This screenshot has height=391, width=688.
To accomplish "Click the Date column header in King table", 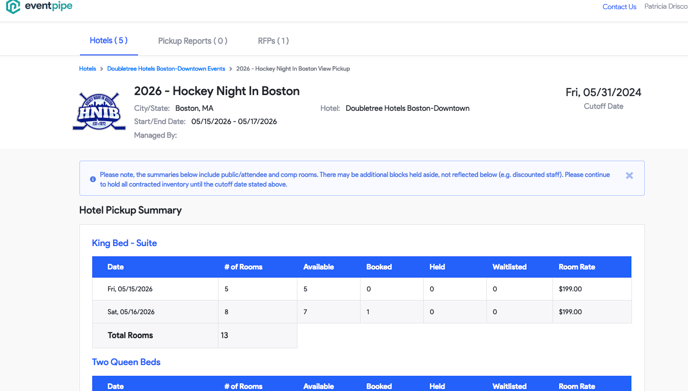I will pyautogui.click(x=115, y=267).
